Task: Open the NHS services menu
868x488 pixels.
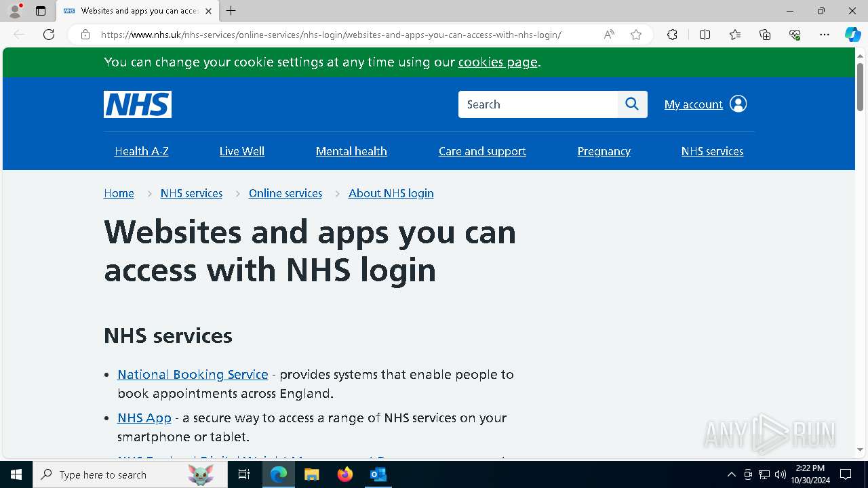Action: point(712,151)
